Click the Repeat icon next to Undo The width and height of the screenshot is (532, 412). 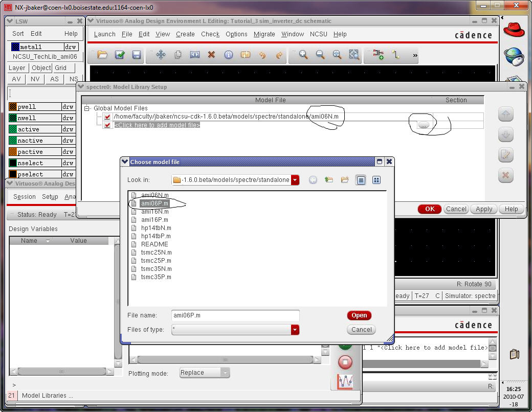(246, 55)
